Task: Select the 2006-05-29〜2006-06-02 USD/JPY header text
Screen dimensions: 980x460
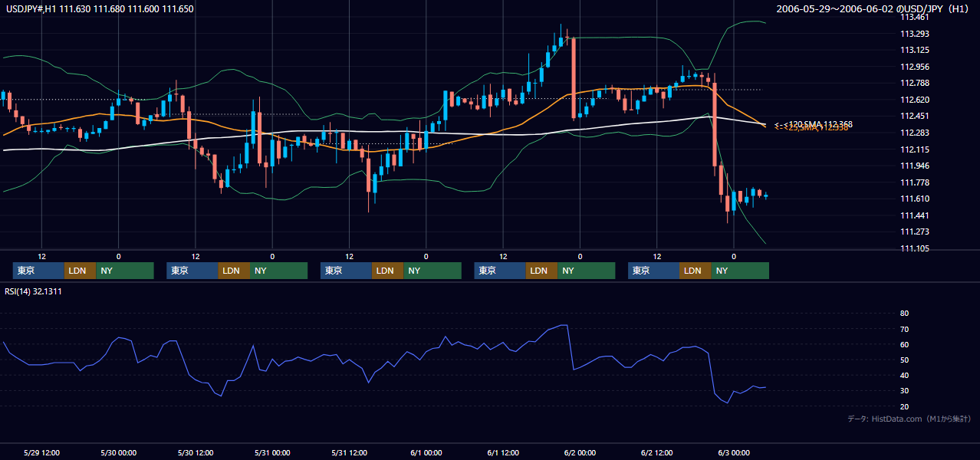Action: 874,9
